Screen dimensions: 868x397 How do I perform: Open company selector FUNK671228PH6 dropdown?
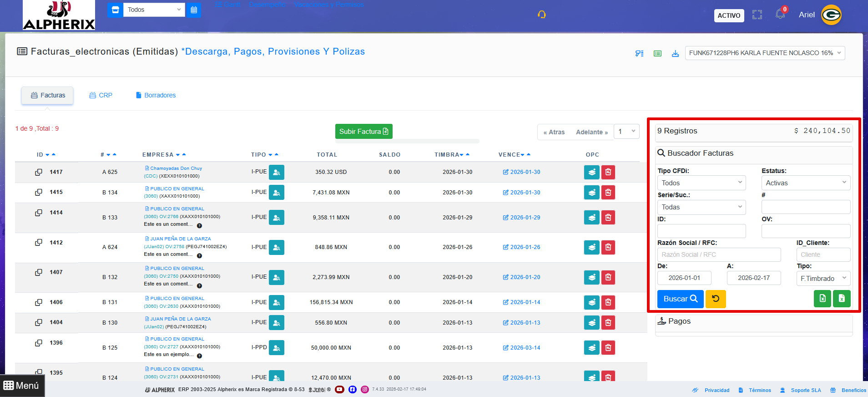(x=764, y=53)
